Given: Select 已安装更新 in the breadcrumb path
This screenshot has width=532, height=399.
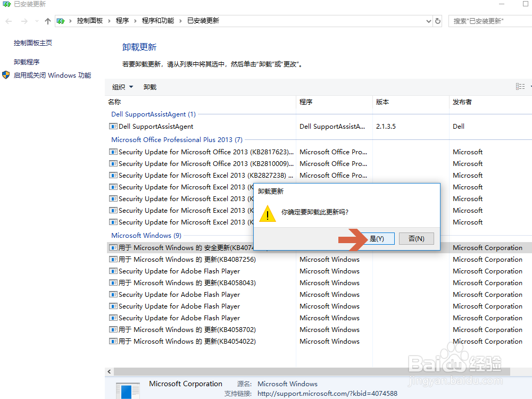Looking at the screenshot, I should click(x=203, y=21).
